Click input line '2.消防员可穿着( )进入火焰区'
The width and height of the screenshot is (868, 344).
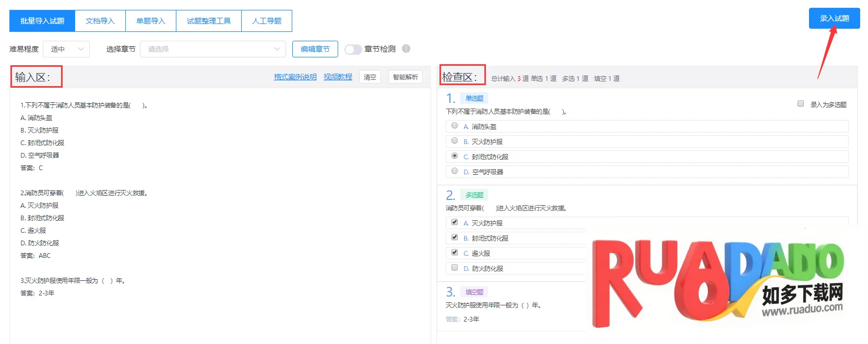(x=84, y=193)
